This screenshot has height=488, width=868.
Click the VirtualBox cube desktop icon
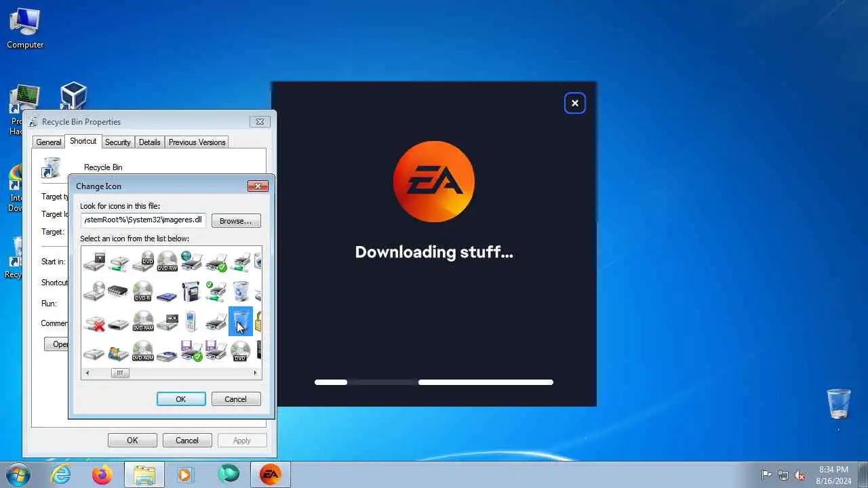tap(73, 96)
